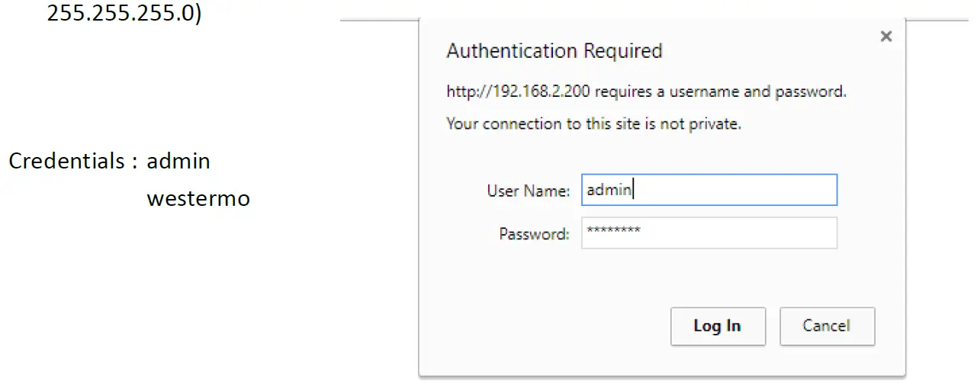The height and width of the screenshot is (385, 980).
Task: Place cursor on typed "admin" in User Name
Action: [609, 190]
